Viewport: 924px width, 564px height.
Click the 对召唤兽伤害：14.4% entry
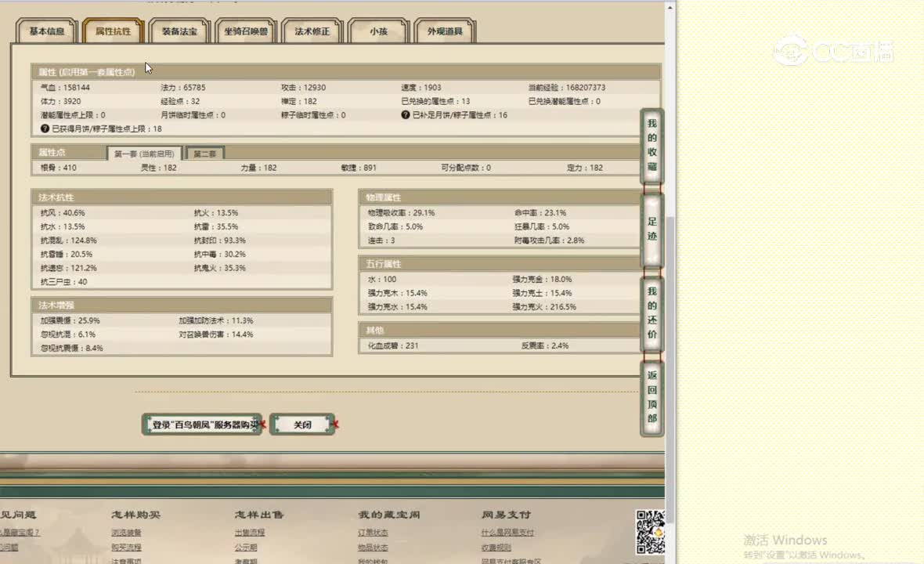215,334
